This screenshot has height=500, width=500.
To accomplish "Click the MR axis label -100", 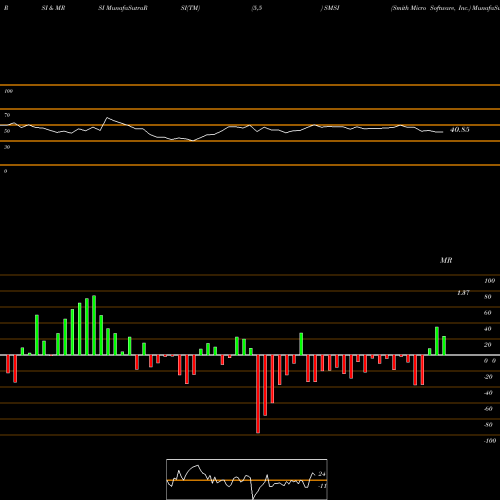I will click(490, 441).
